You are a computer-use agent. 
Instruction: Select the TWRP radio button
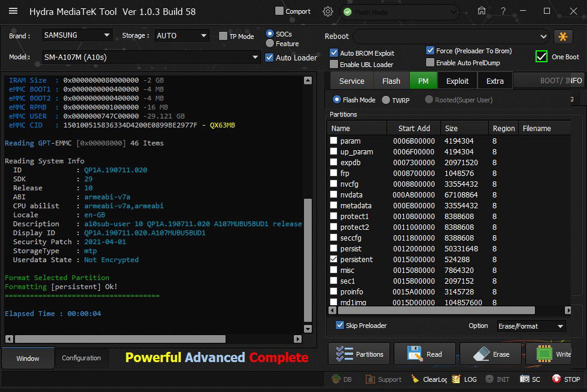(386, 100)
